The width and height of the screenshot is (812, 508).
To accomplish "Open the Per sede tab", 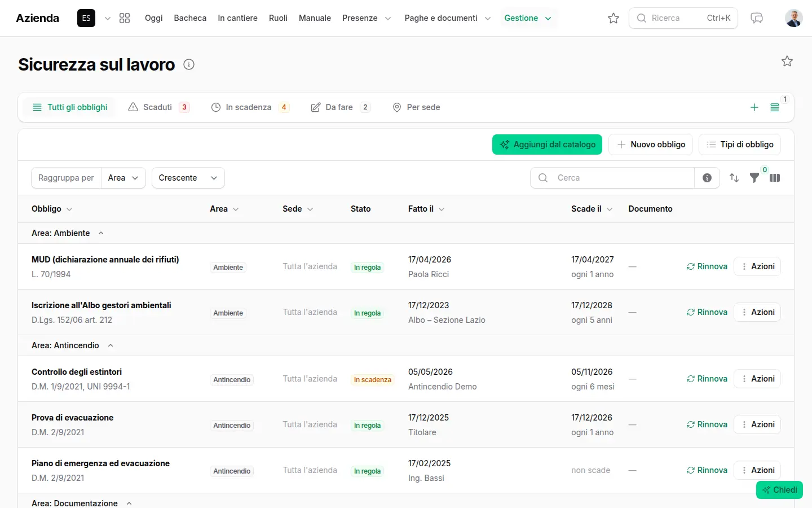I will tap(416, 107).
